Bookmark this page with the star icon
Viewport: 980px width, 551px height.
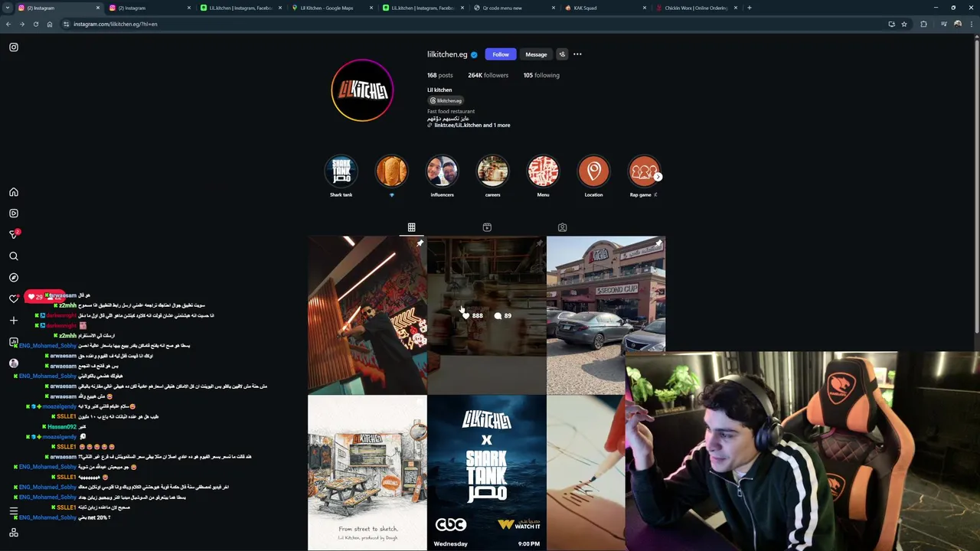[904, 24]
